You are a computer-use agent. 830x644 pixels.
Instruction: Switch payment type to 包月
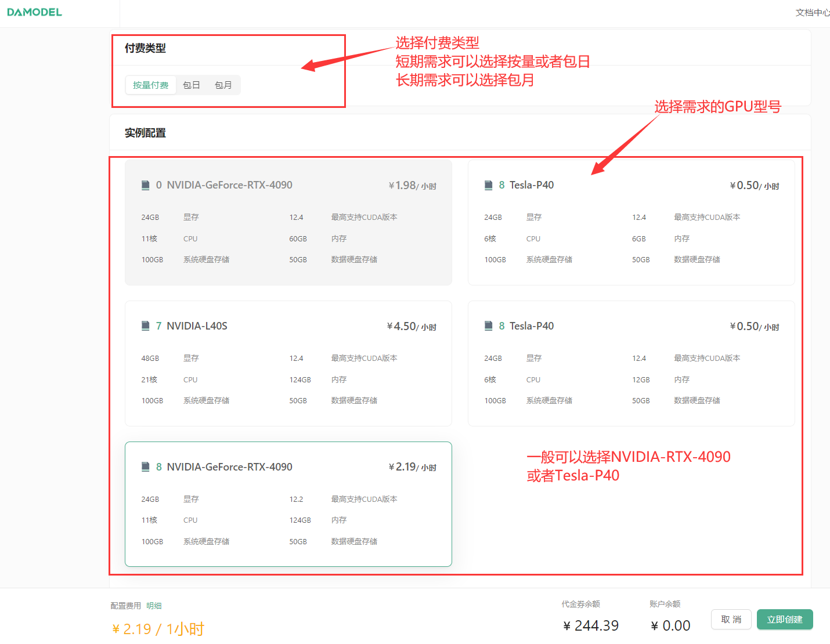223,85
